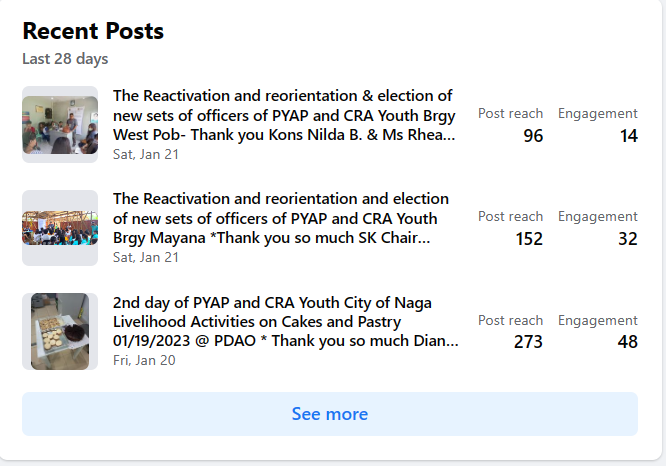
Task: Click the Post reach label of the first post
Action: coord(510,114)
